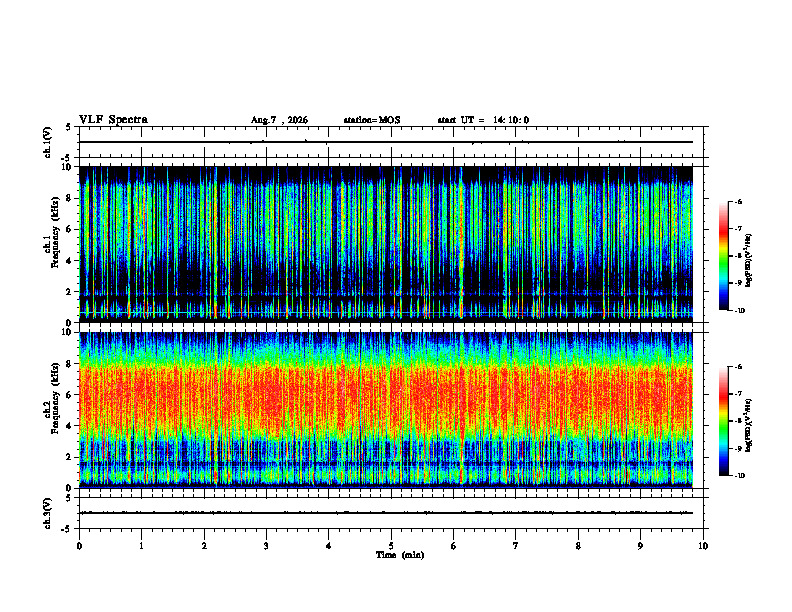Viewport: 792px width, 612px height.
Task: Click time axis tick label "1"
Action: pyautogui.click(x=142, y=546)
